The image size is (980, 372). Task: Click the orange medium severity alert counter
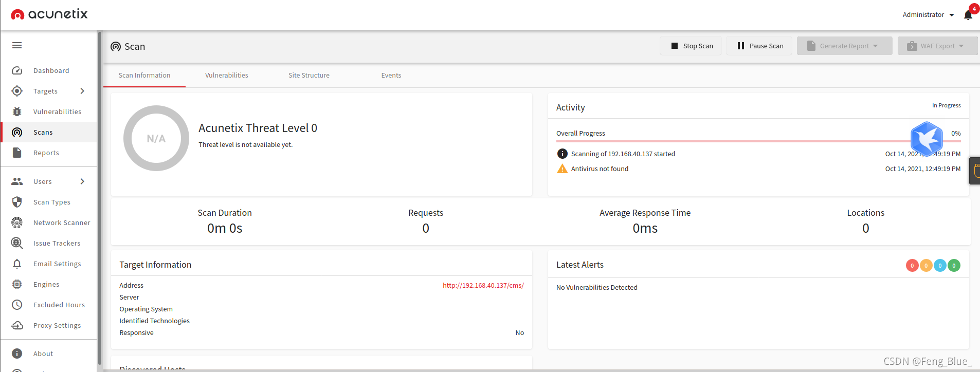[x=926, y=266]
